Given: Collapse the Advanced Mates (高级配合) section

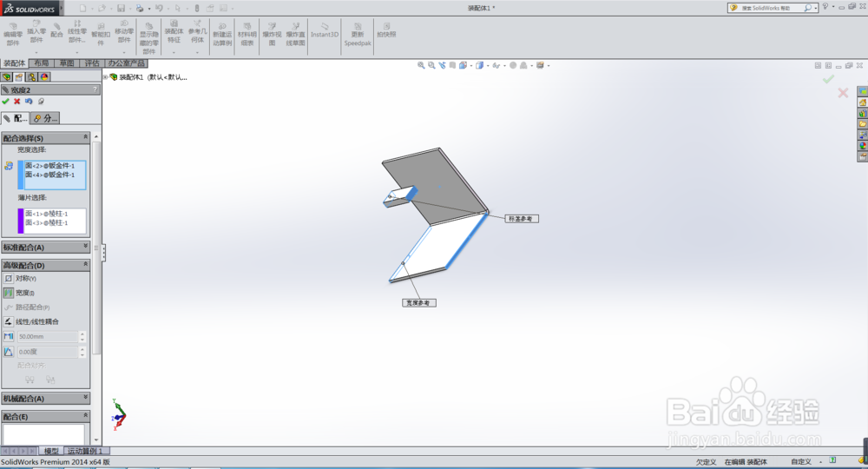Looking at the screenshot, I should pyautogui.click(x=85, y=265).
